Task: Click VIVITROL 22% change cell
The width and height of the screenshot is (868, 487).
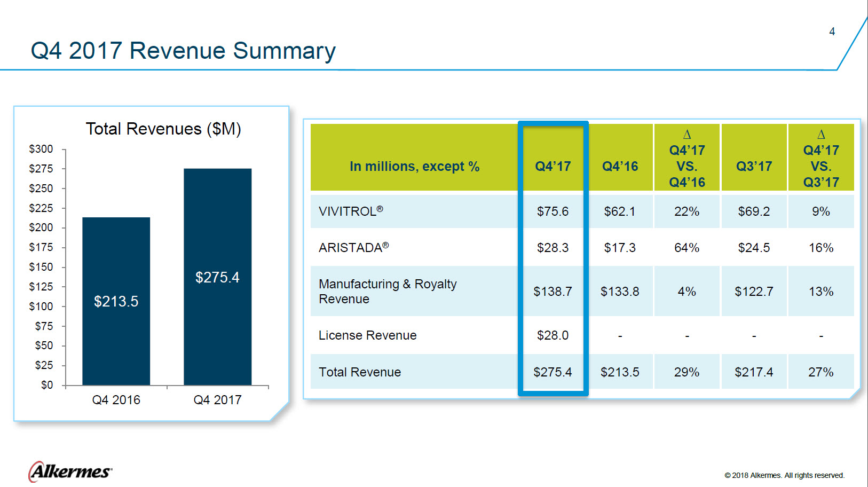Action: coord(687,211)
